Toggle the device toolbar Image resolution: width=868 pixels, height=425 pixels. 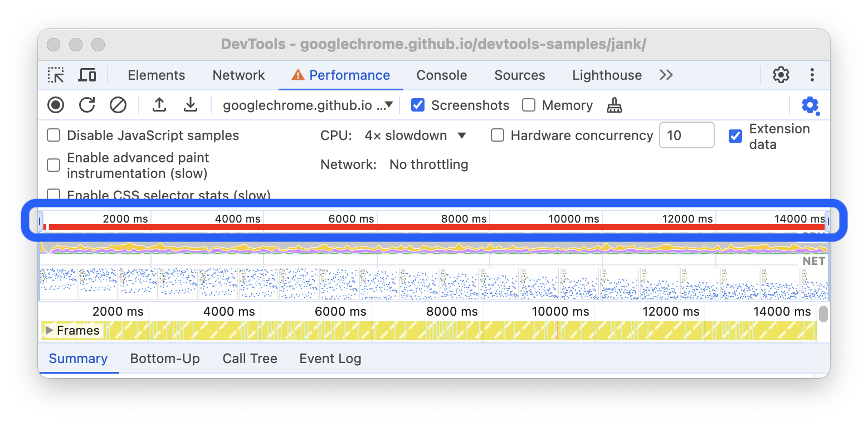(x=87, y=75)
